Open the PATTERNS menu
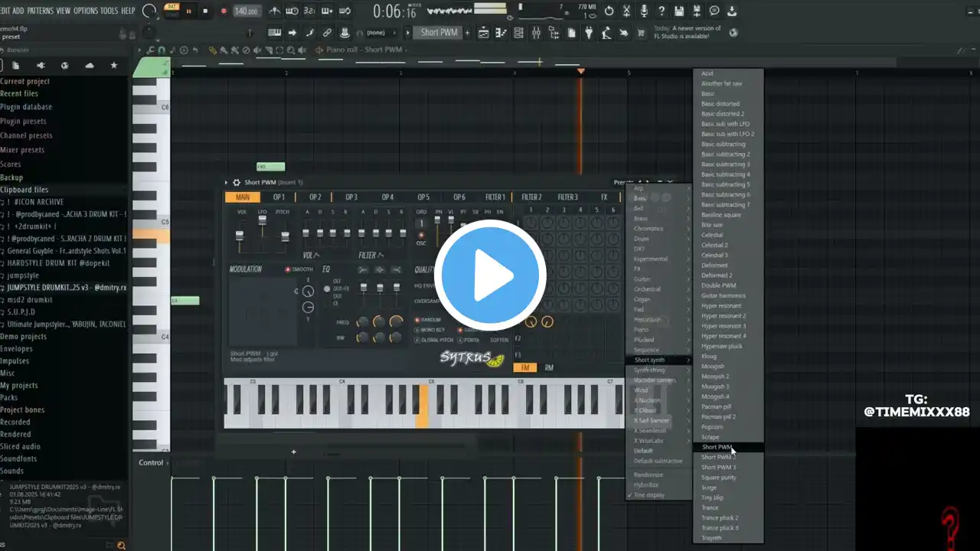This screenshot has height=551, width=980. point(39,11)
